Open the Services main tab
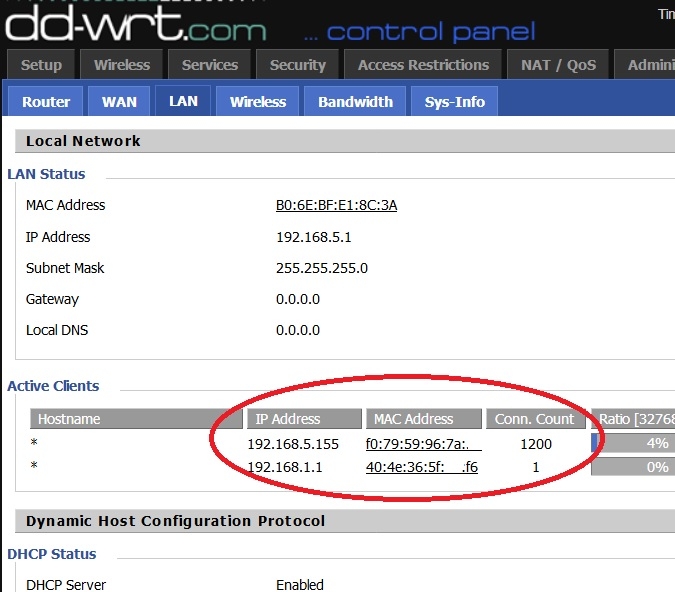675x592 pixels. 210,65
